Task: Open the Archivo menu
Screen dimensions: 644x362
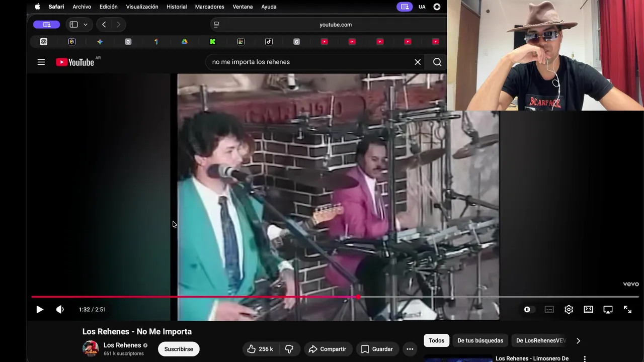Action: [x=82, y=7]
